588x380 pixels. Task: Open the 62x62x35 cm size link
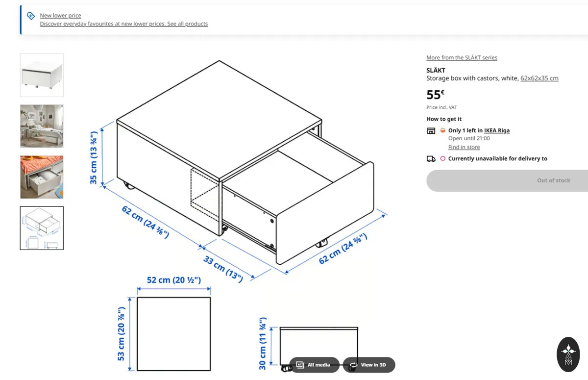(x=539, y=78)
